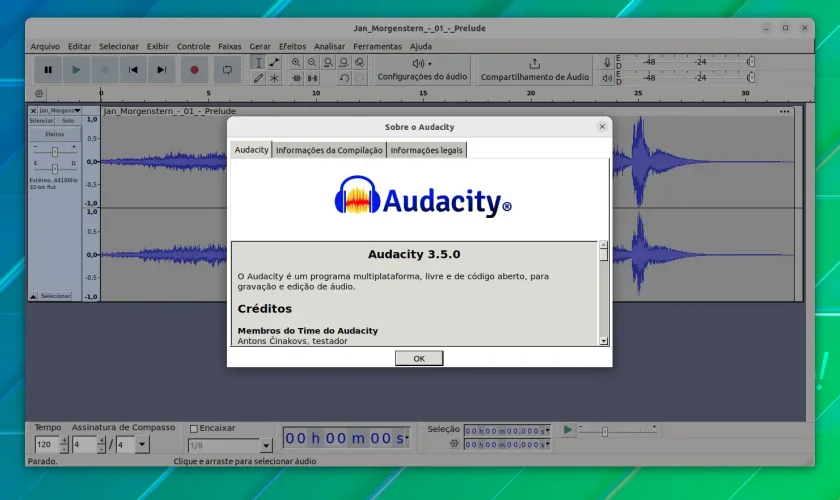The width and height of the screenshot is (840, 500).
Task: Open the Arquivo menu
Action: 45,47
